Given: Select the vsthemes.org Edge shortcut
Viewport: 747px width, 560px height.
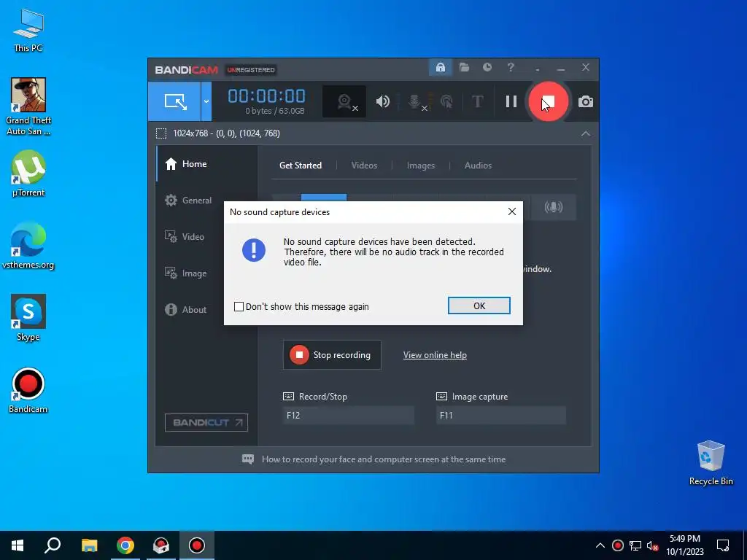Looking at the screenshot, I should coord(28,246).
